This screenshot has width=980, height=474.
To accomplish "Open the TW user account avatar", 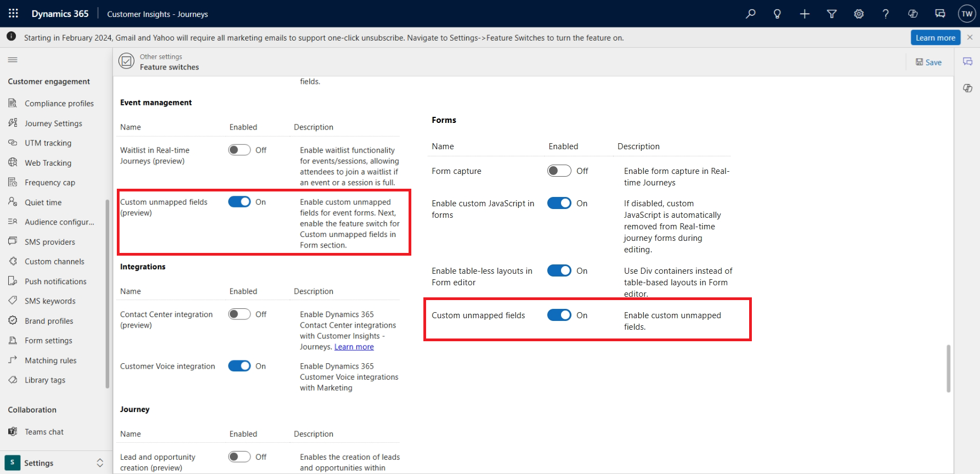I will [x=967, y=14].
